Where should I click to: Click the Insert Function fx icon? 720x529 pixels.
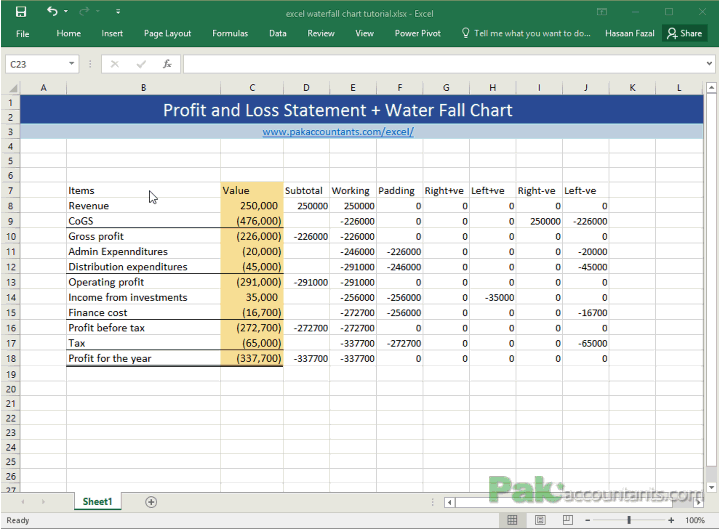point(167,64)
